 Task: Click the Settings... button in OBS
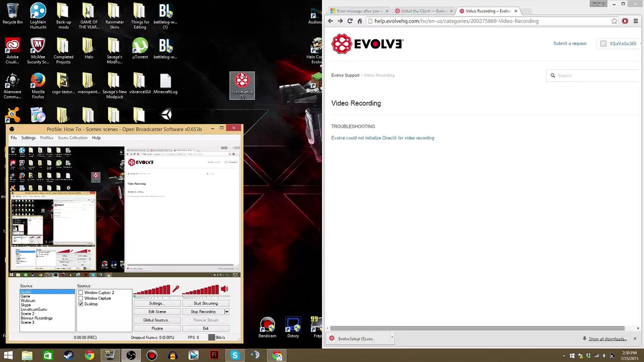(x=156, y=303)
